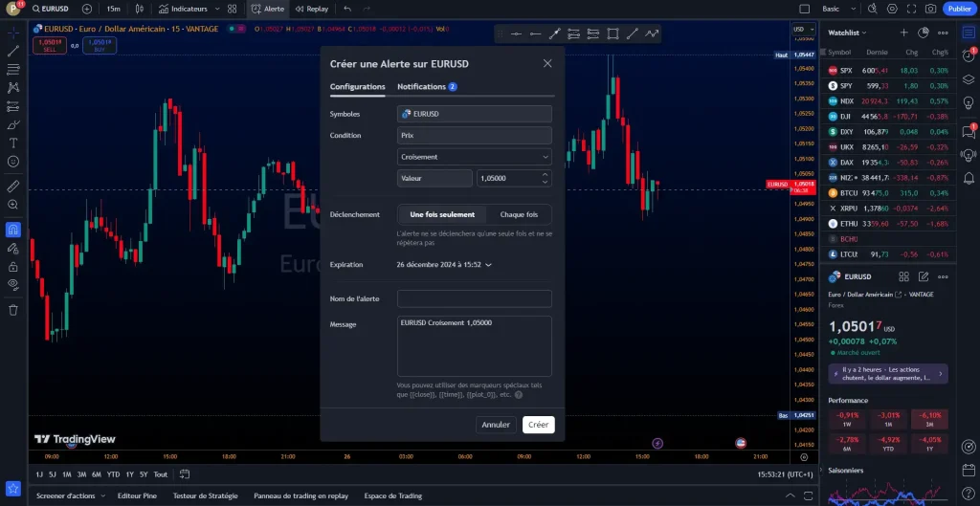Click the Alerte button in top toolbar
Image resolution: width=980 pixels, height=506 pixels.
(268, 9)
